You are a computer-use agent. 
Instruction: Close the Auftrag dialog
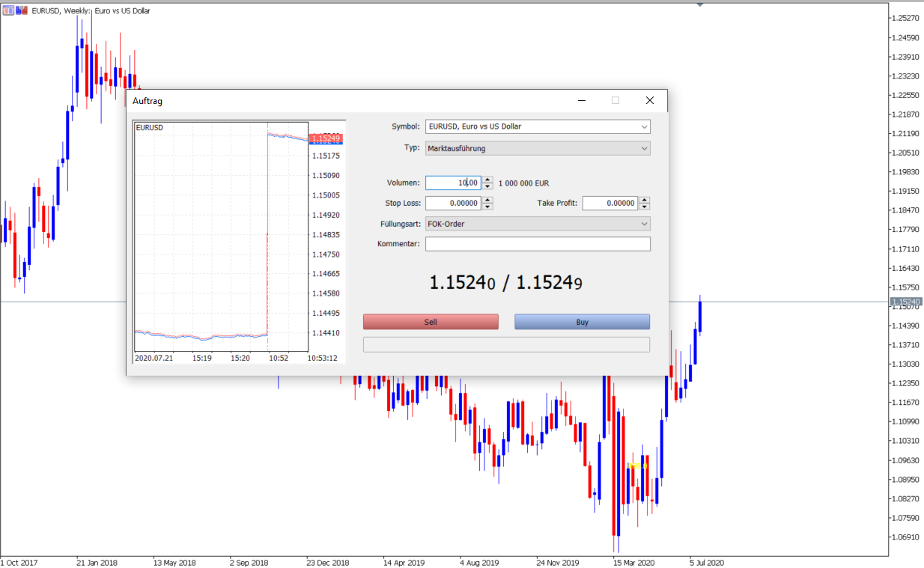tap(650, 100)
